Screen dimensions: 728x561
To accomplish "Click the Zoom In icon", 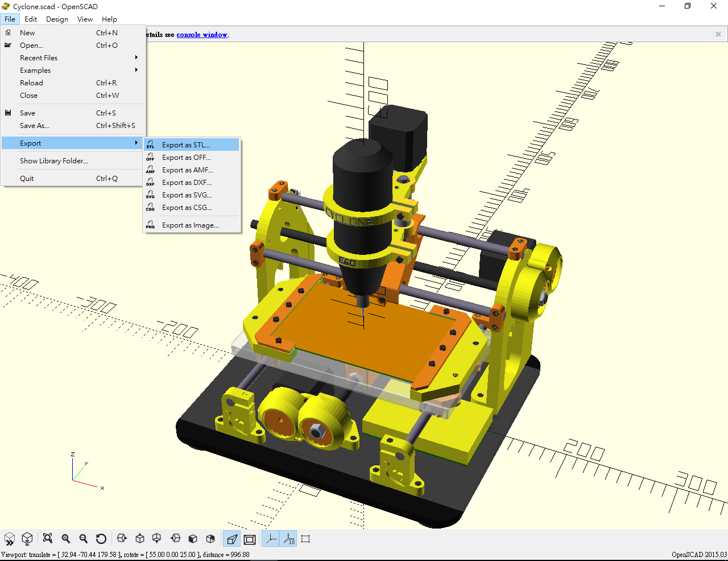I will [66, 539].
